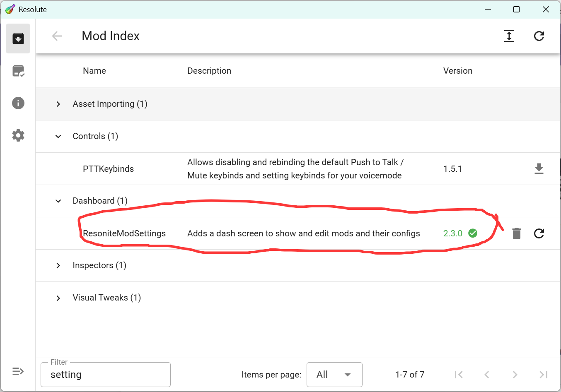Expand the sidebar menu at bottom left
This screenshot has height=392, width=561.
(18, 371)
